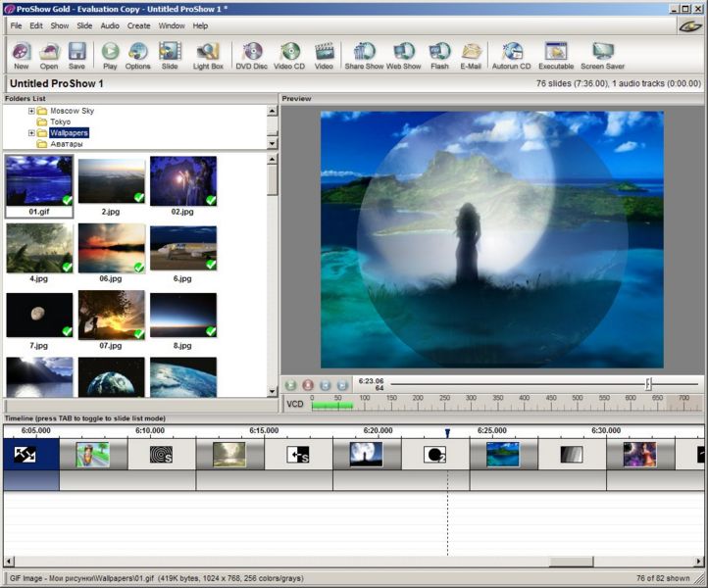Expand the Wallpapers folder node

click(31, 132)
